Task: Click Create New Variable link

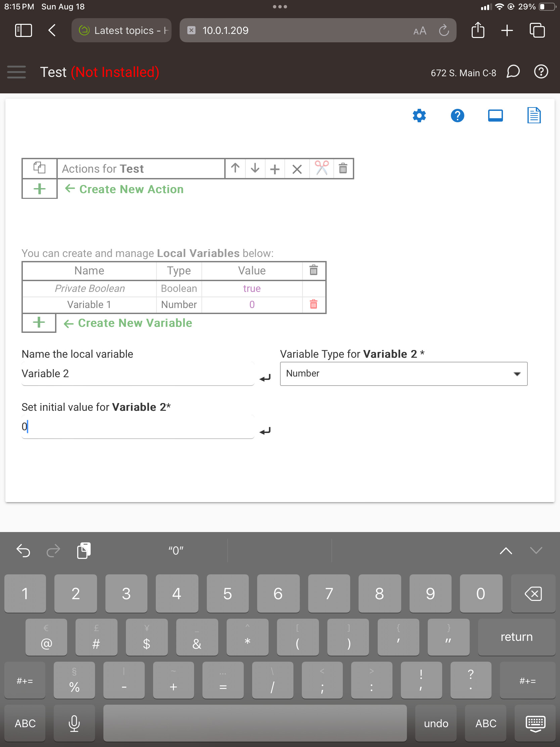Action: click(135, 323)
